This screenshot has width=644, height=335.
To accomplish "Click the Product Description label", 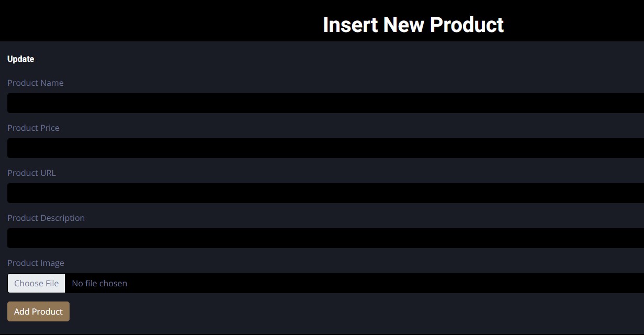I will (46, 218).
